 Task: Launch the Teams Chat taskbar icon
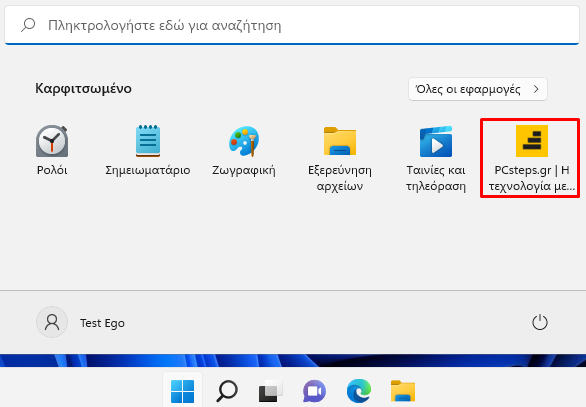[314, 391]
